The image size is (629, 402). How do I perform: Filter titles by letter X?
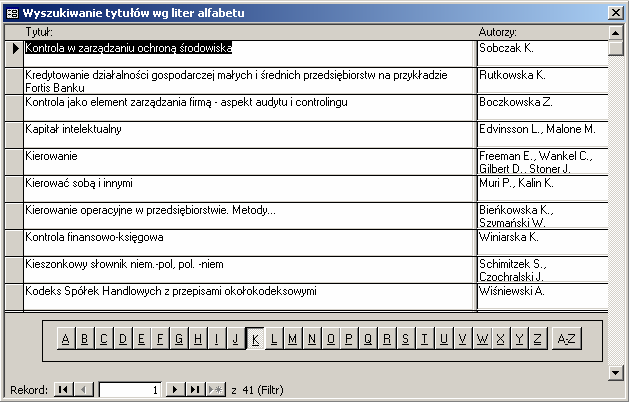(x=500, y=339)
